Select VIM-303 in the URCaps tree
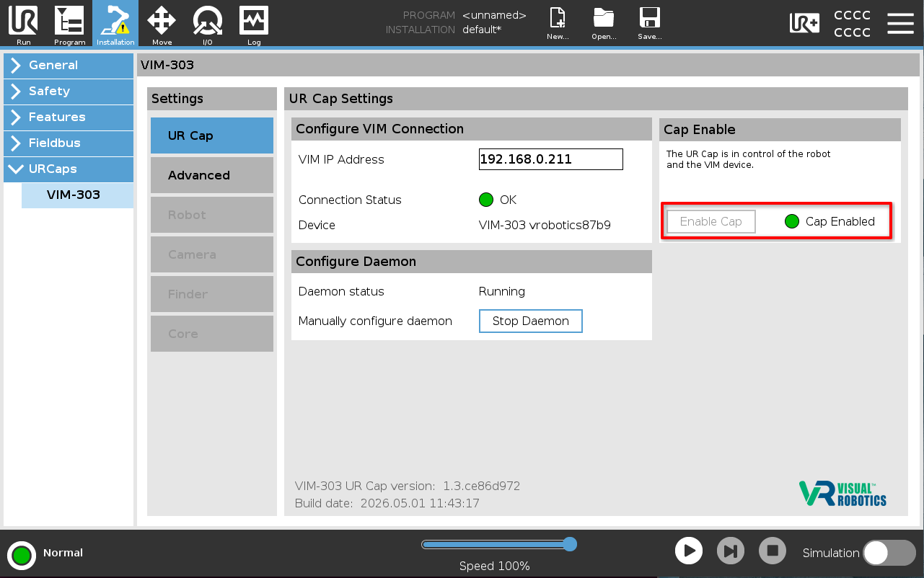This screenshot has height=578, width=924. pyautogui.click(x=77, y=195)
